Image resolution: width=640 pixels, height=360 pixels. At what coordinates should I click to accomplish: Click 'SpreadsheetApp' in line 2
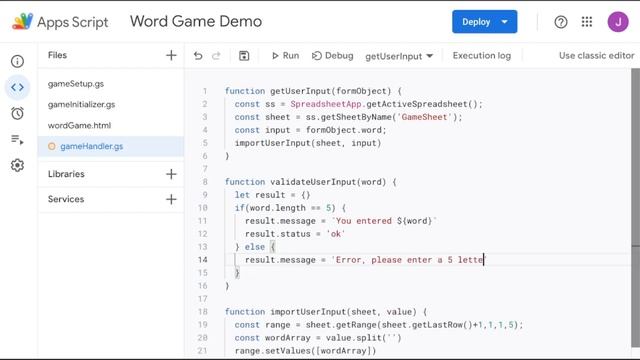click(326, 104)
